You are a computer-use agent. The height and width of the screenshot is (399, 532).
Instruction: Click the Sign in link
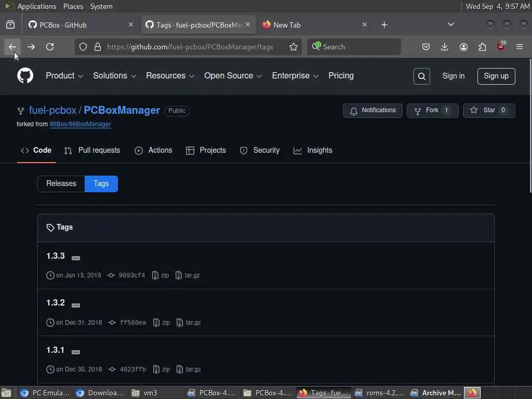[453, 76]
